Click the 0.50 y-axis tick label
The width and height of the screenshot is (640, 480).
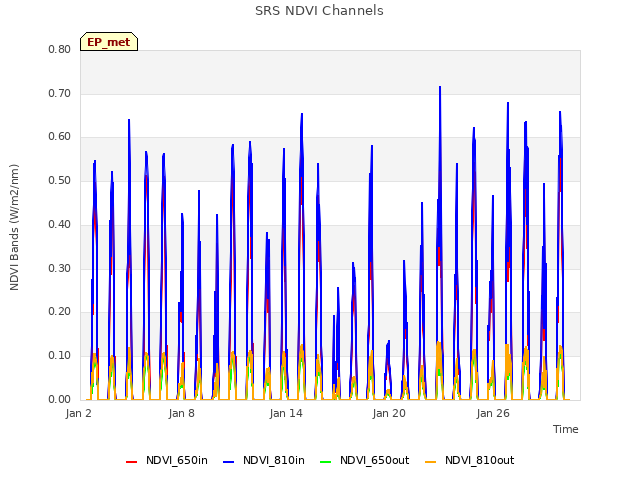[60, 180]
